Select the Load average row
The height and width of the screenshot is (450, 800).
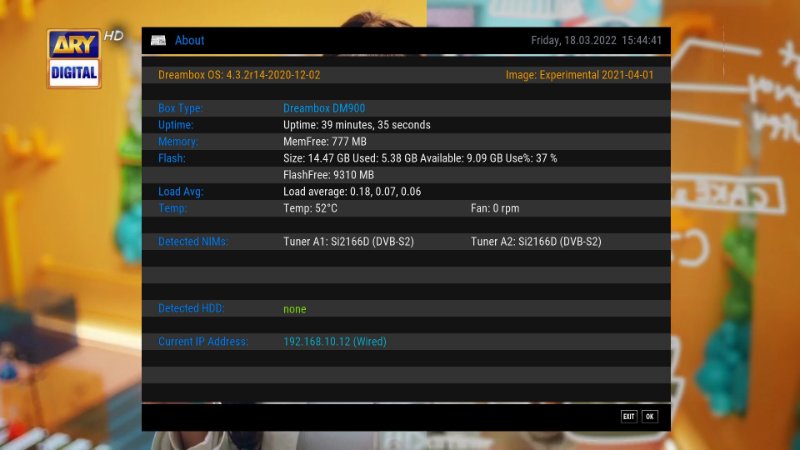point(352,192)
